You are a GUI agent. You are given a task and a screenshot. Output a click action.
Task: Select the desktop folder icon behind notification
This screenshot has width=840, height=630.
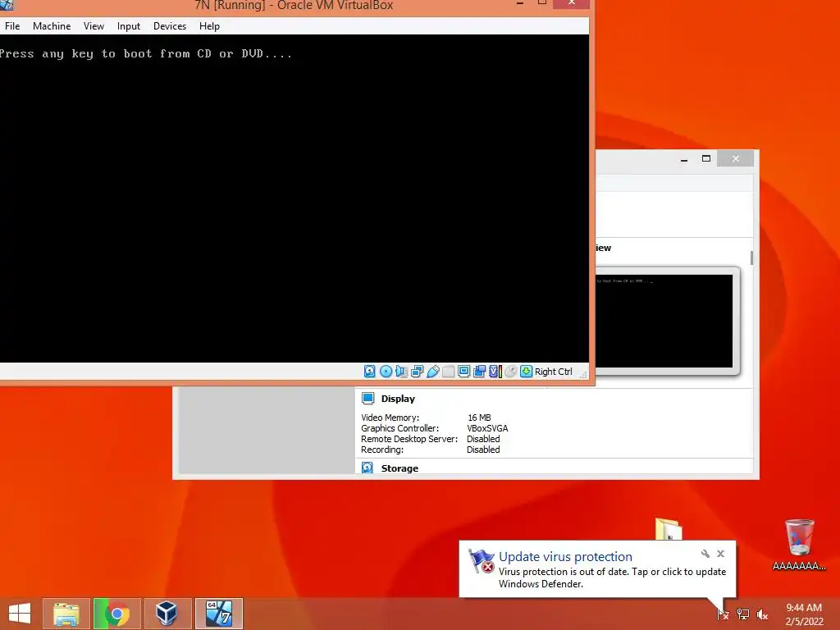click(x=669, y=529)
